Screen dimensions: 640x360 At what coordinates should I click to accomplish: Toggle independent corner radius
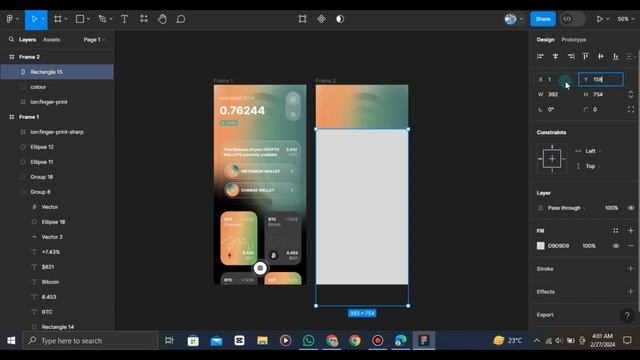(631, 109)
